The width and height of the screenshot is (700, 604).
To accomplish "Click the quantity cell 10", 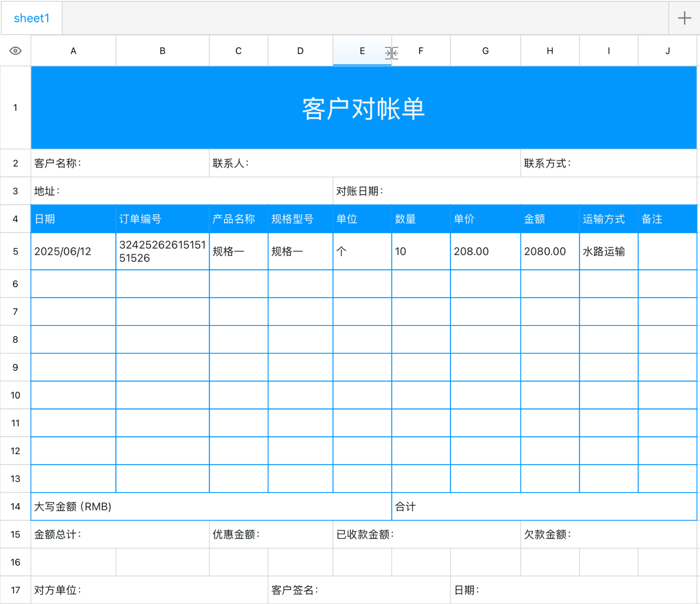I will 421,251.
